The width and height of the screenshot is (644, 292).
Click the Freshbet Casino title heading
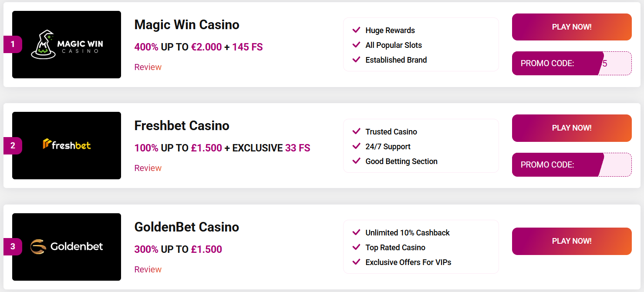182,126
